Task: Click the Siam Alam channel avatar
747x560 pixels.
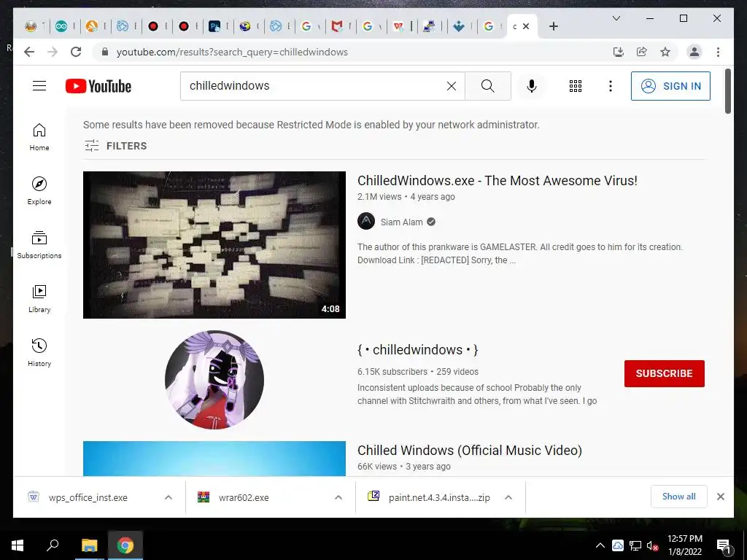Action: click(x=366, y=221)
